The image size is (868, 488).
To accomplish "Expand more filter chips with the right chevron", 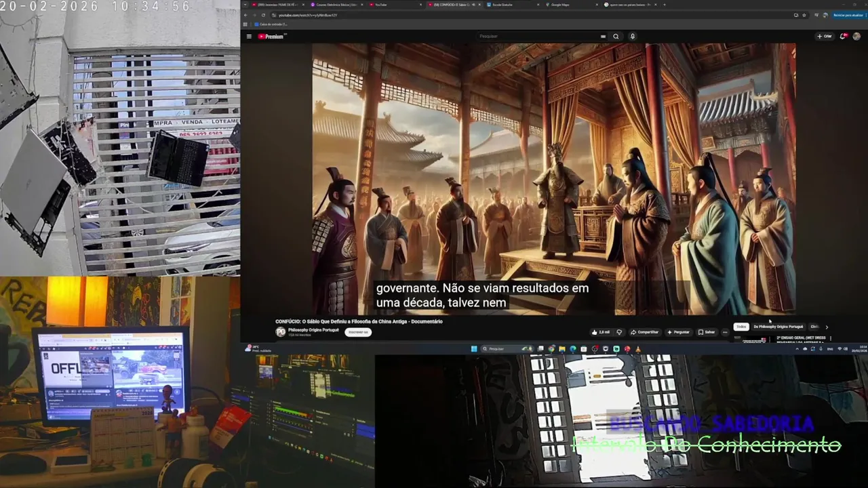I will tap(827, 327).
